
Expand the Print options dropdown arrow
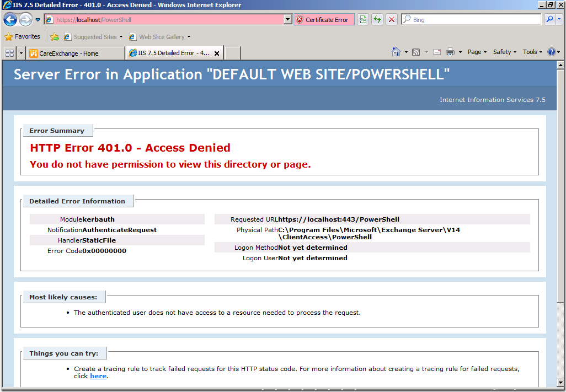[460, 52]
